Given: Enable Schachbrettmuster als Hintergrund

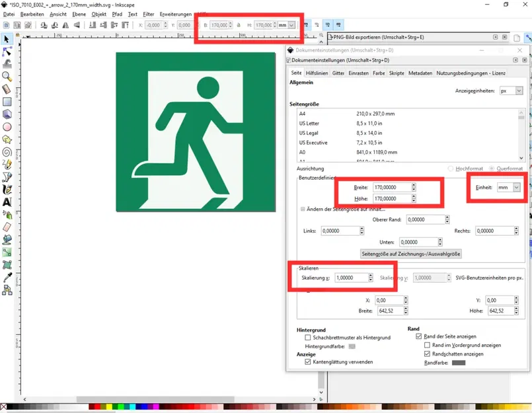Looking at the screenshot, I should click(x=307, y=338).
